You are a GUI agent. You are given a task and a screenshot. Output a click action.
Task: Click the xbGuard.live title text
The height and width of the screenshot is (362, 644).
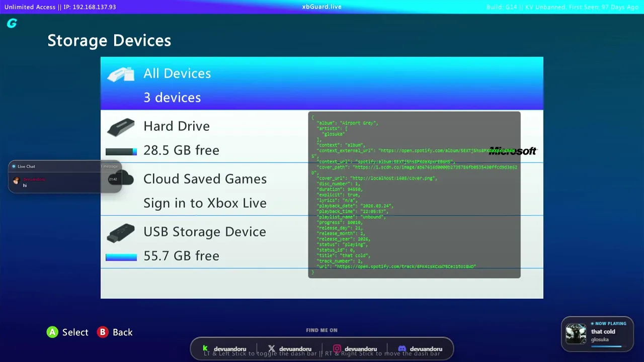[322, 7]
